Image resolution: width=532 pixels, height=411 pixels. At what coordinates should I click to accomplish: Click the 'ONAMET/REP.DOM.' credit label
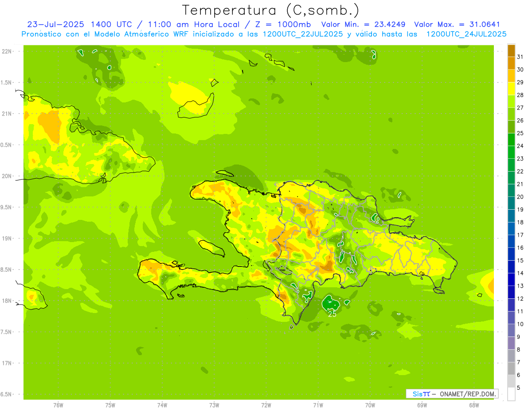click(467, 394)
